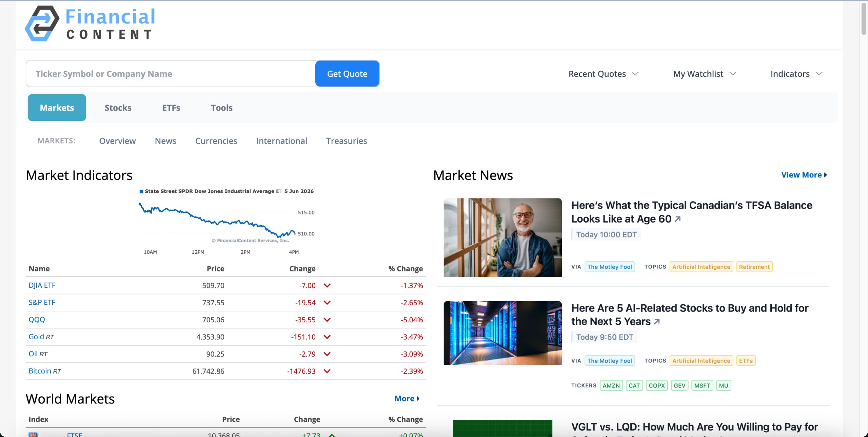
Task: Click the MU ticker tag
Action: 723,386
